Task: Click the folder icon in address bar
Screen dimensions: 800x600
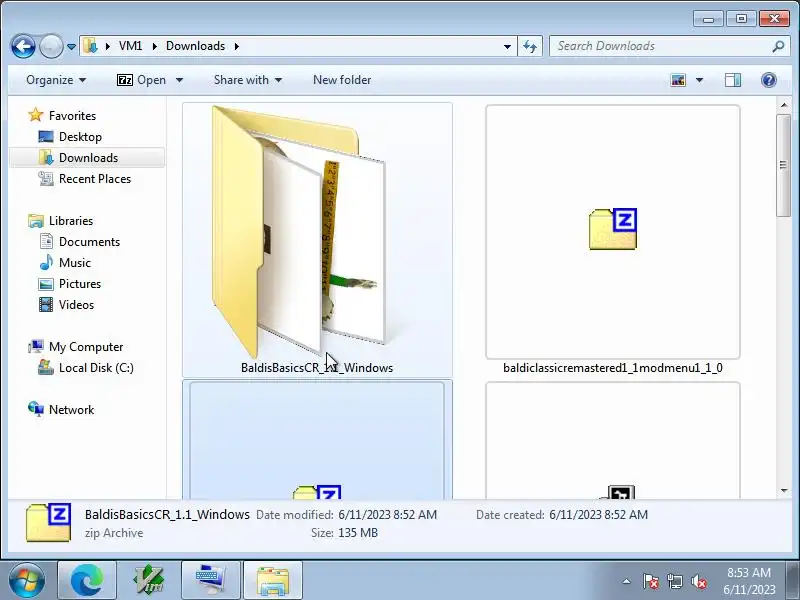Action: tap(90, 46)
